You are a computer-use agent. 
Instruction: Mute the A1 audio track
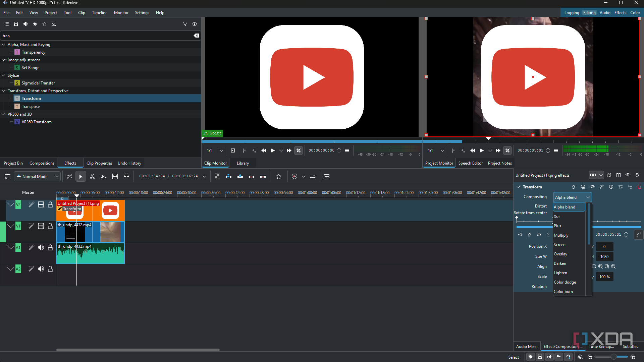(x=41, y=247)
